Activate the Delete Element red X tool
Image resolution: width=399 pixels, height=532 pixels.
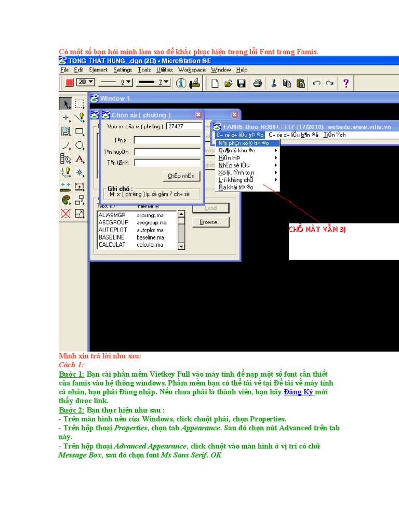[65, 214]
